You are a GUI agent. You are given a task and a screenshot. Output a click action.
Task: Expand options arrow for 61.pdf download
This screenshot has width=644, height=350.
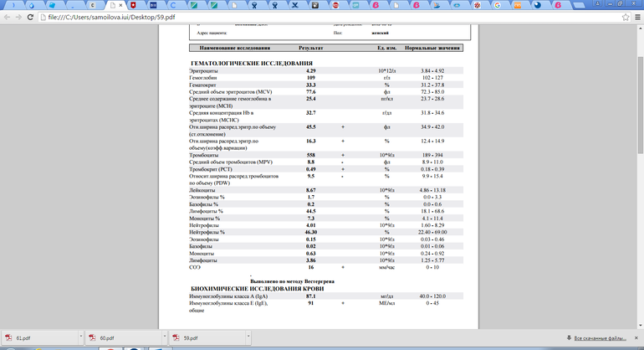pyautogui.click(x=80, y=338)
